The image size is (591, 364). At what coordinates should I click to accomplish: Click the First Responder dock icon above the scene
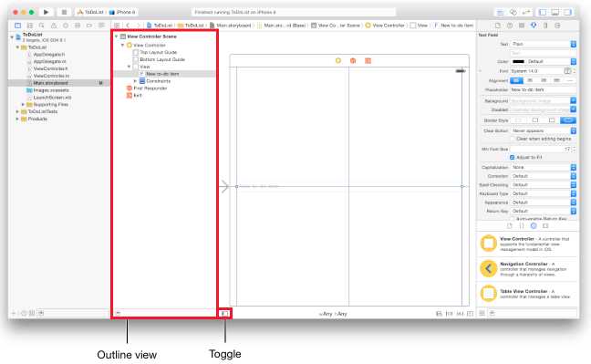[353, 61]
